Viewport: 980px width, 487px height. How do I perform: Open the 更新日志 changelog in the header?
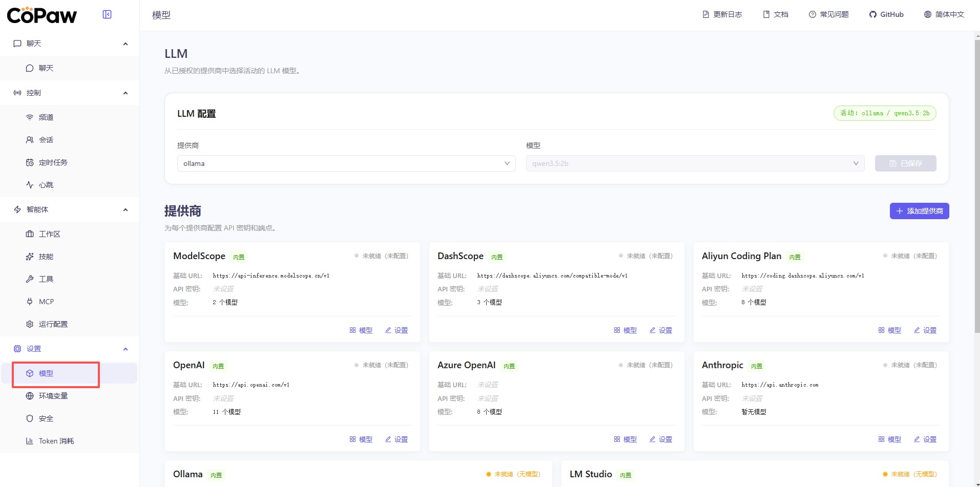(722, 14)
